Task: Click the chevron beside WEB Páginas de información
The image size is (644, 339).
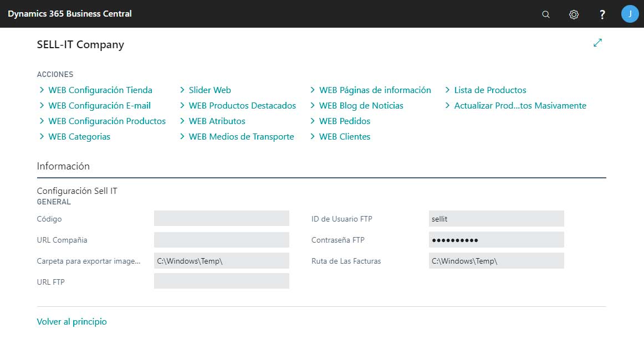Action: click(x=313, y=90)
